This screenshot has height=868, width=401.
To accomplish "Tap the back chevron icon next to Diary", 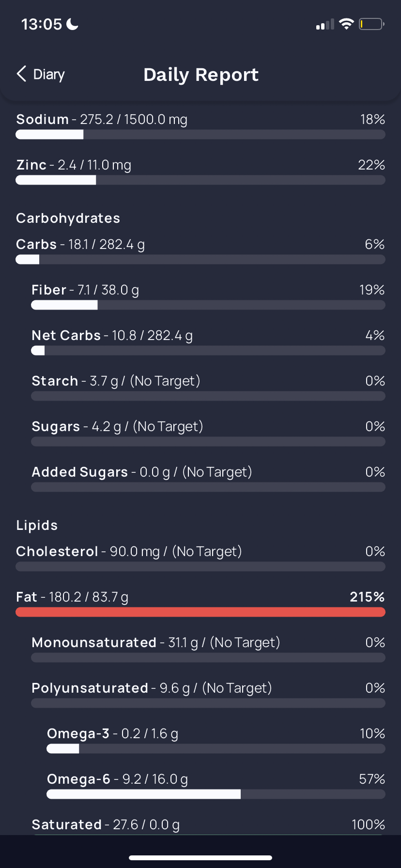I will coord(21,74).
